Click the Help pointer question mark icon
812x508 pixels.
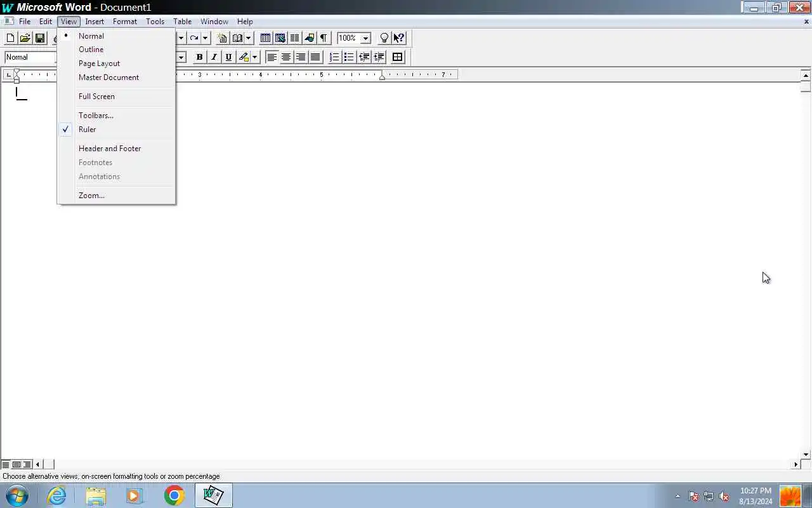point(399,38)
